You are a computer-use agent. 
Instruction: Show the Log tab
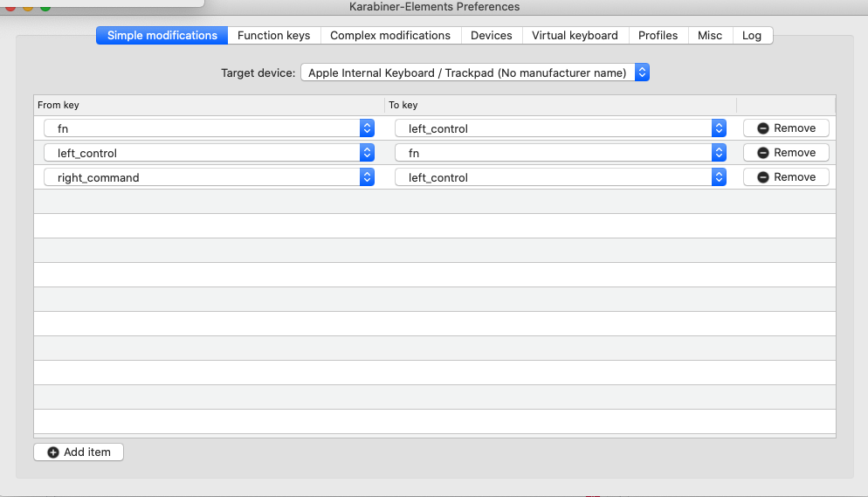point(752,36)
